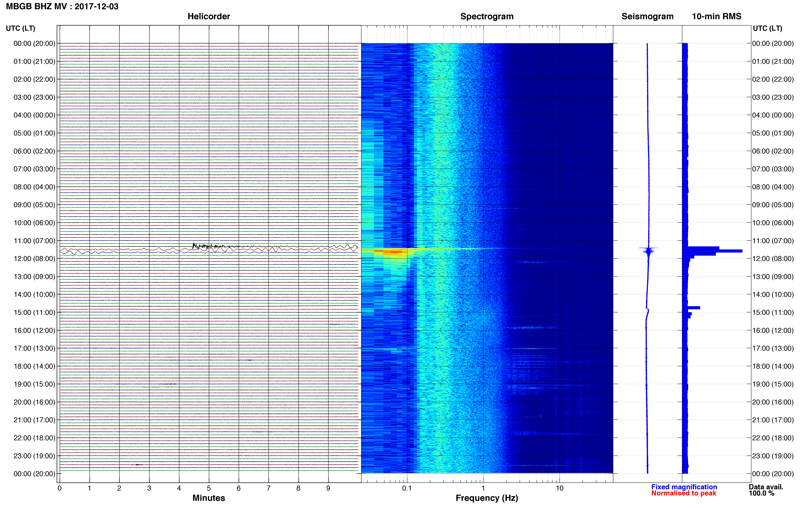Click the 'Normalised to peak' legend text
The width and height of the screenshot is (812, 508).
(x=684, y=493)
